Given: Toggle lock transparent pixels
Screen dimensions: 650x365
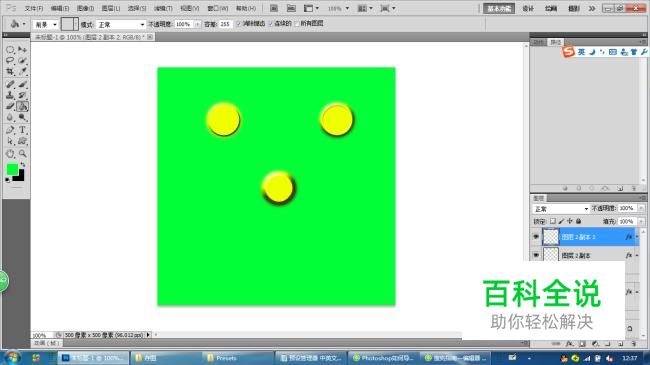Looking at the screenshot, I should click(553, 221).
